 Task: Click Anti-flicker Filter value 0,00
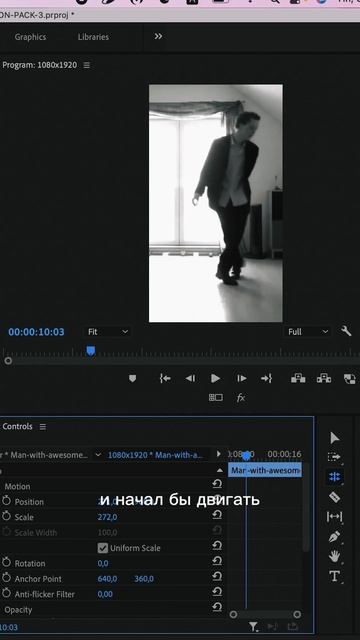[105, 594]
